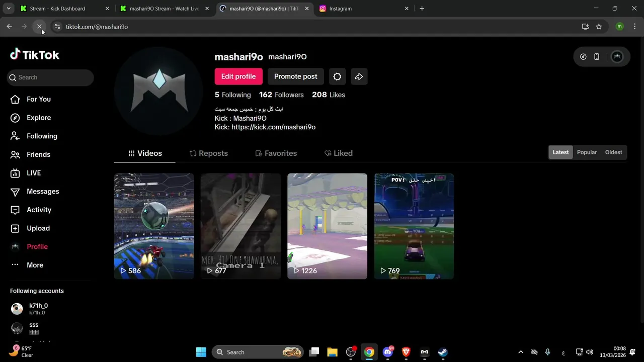Screen dimensions: 644x362
Task: Open the volume control in system tray
Action: pos(590,352)
